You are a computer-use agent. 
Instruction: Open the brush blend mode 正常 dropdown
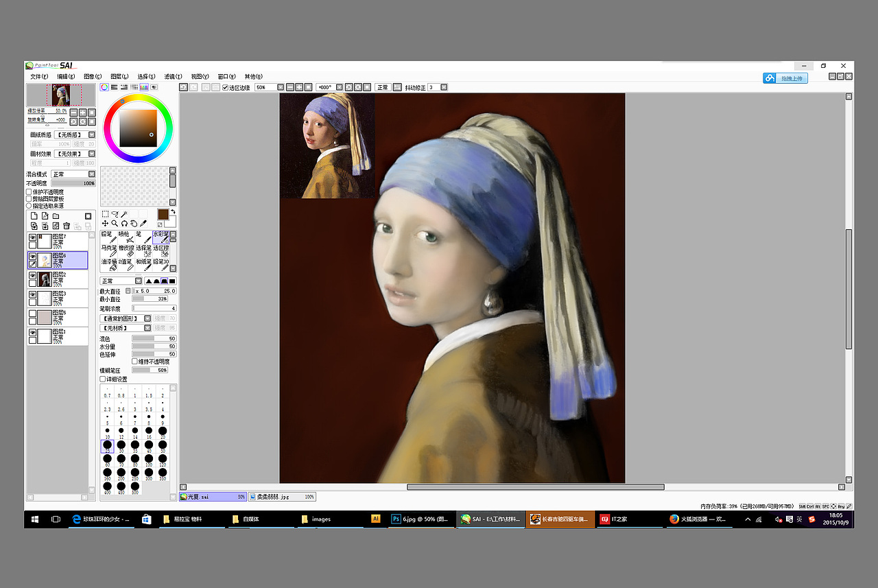coord(121,281)
